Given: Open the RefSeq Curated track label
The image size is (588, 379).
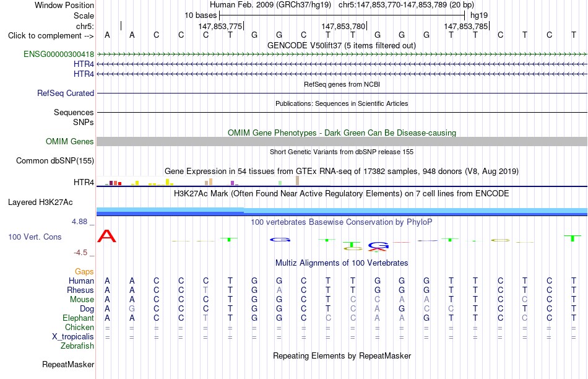Looking at the screenshot, I should (x=66, y=93).
